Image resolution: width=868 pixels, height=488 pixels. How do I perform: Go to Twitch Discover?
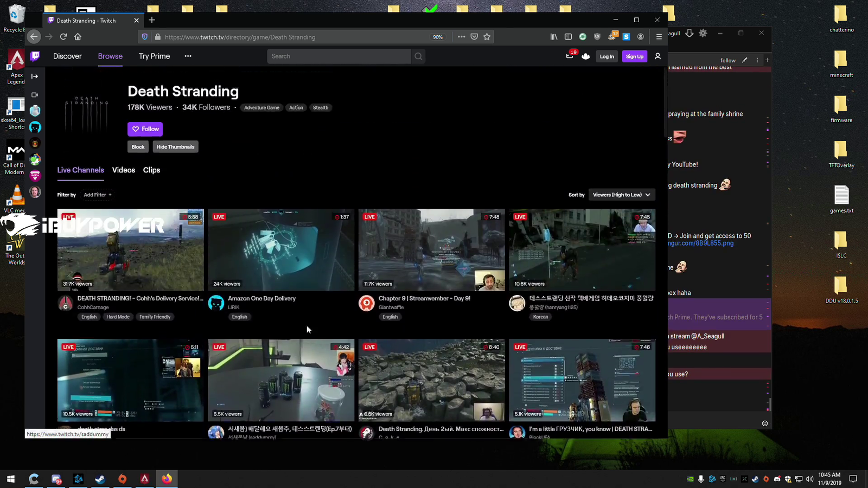[67, 56]
